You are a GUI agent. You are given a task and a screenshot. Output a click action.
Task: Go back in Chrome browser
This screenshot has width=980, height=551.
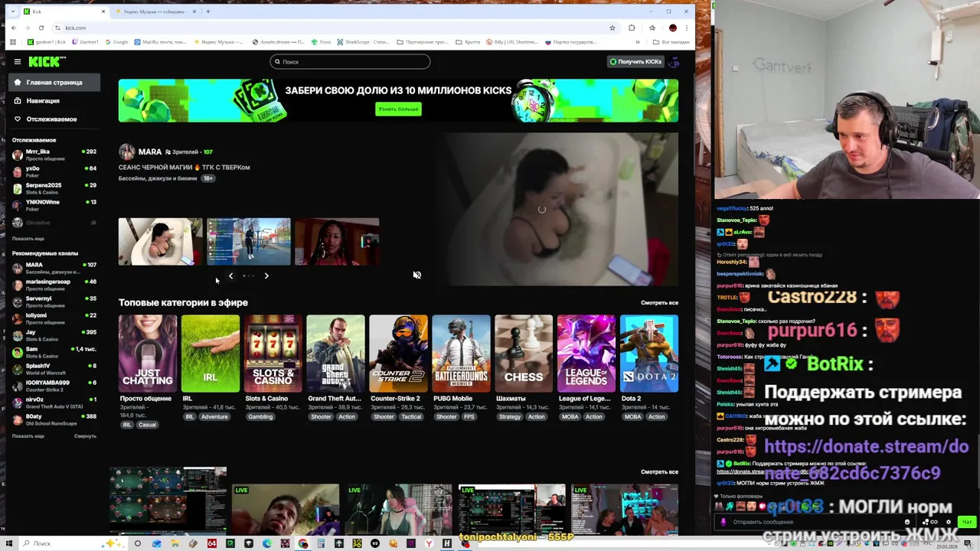click(x=13, y=28)
